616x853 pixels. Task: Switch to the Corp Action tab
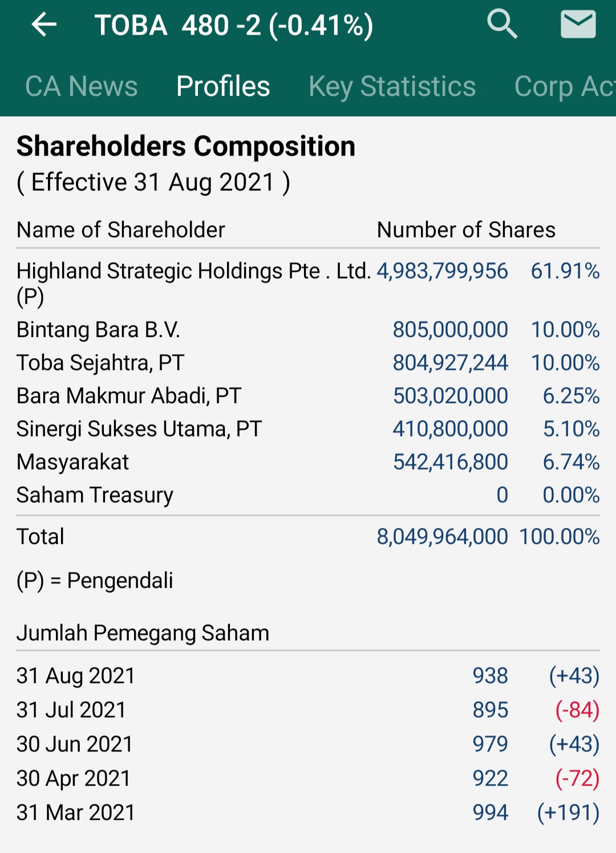tap(564, 87)
